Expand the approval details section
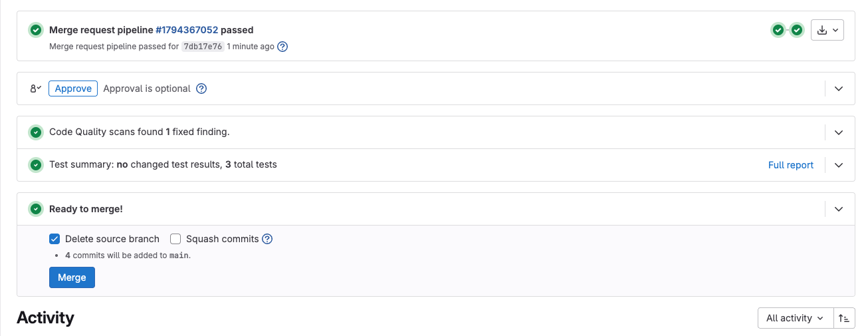868x336 pixels. 839,88
